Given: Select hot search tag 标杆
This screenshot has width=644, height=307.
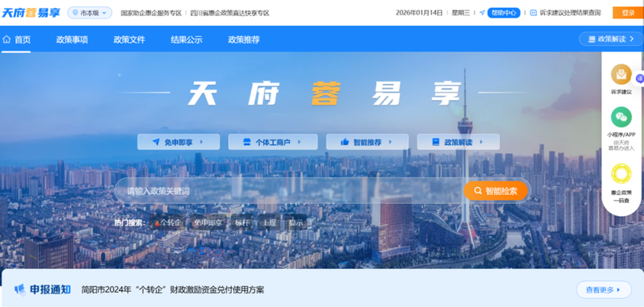Looking at the screenshot, I should pos(242,222).
